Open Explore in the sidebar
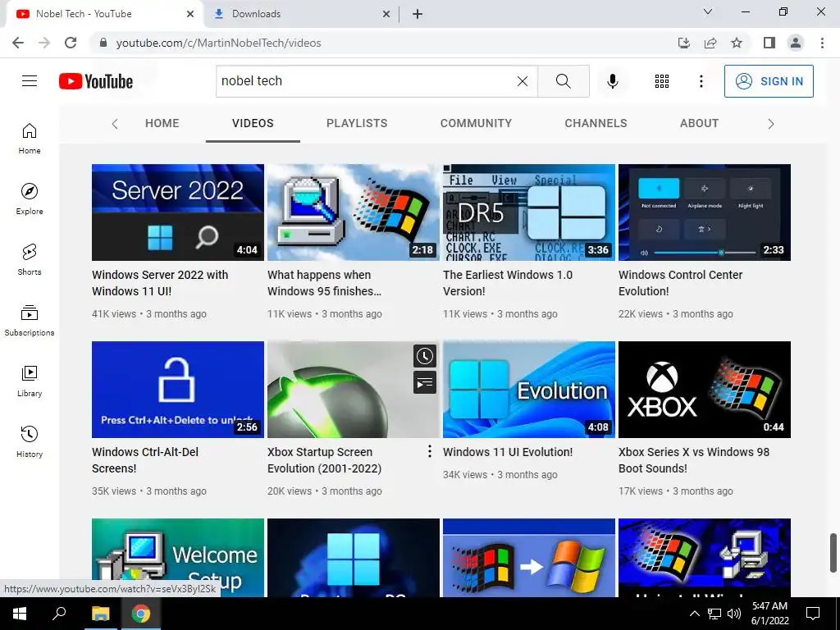The width and height of the screenshot is (840, 630). [x=30, y=199]
